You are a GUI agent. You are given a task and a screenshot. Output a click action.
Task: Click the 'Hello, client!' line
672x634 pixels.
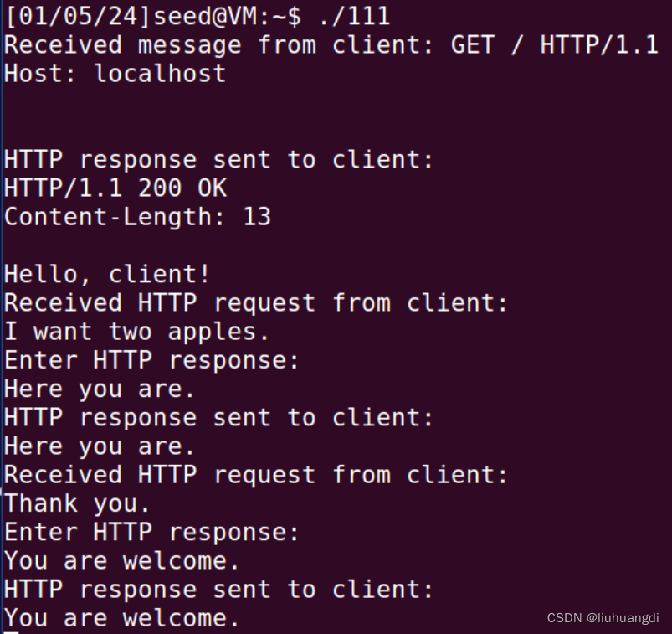(107, 274)
